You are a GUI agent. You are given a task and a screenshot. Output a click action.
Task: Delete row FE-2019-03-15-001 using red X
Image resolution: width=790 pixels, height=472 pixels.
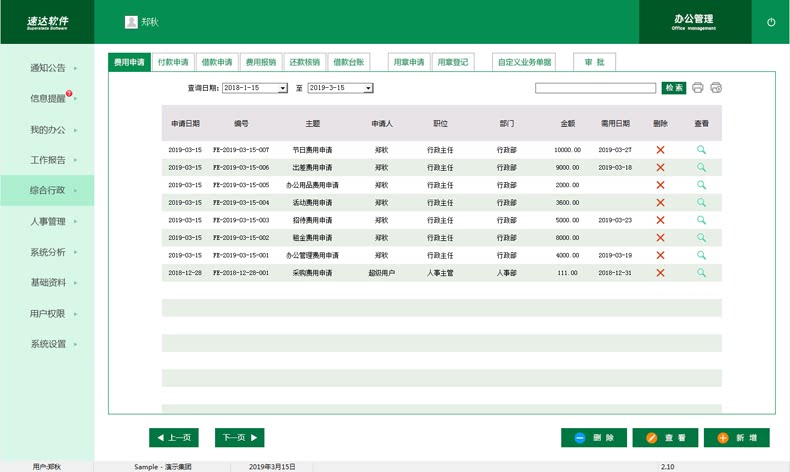pos(660,255)
